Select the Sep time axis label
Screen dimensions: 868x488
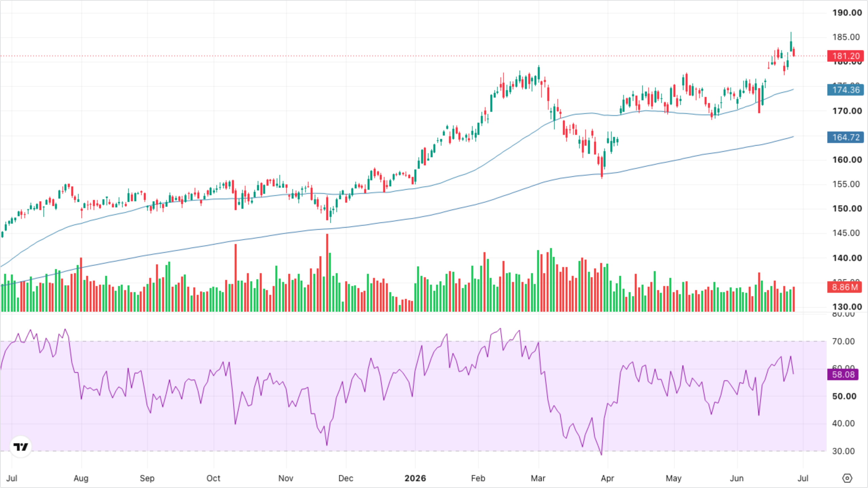147,478
